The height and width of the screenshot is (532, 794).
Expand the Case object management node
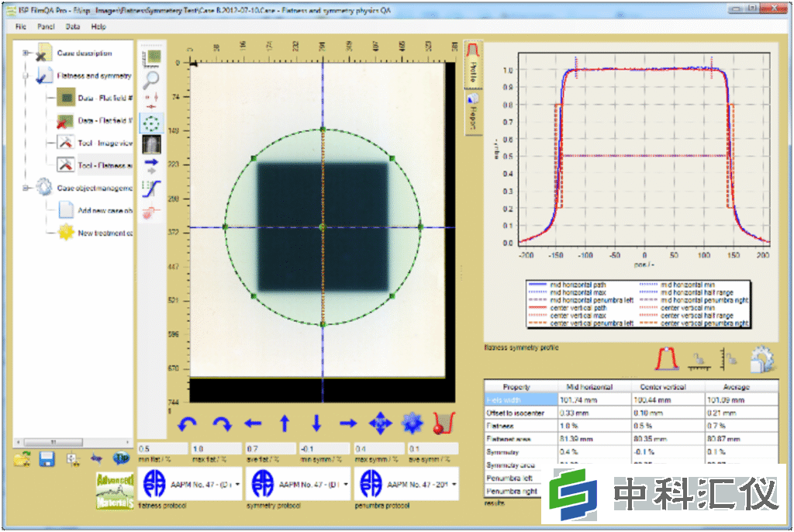[26, 187]
